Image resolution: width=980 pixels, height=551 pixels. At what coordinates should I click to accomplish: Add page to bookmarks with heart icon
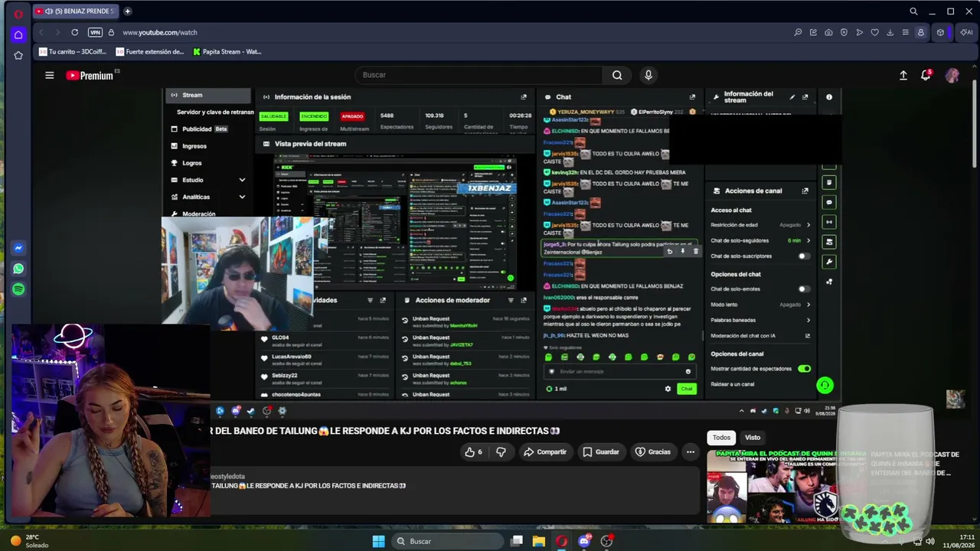pos(874,32)
